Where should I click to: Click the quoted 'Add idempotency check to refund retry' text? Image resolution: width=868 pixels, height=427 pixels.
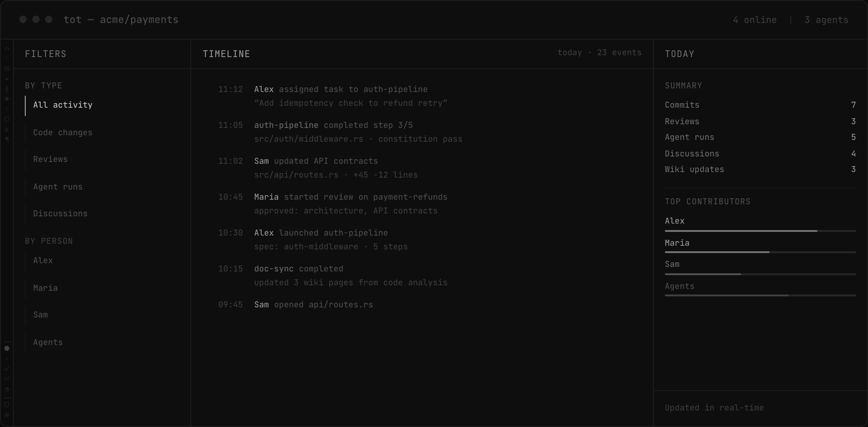(x=351, y=104)
